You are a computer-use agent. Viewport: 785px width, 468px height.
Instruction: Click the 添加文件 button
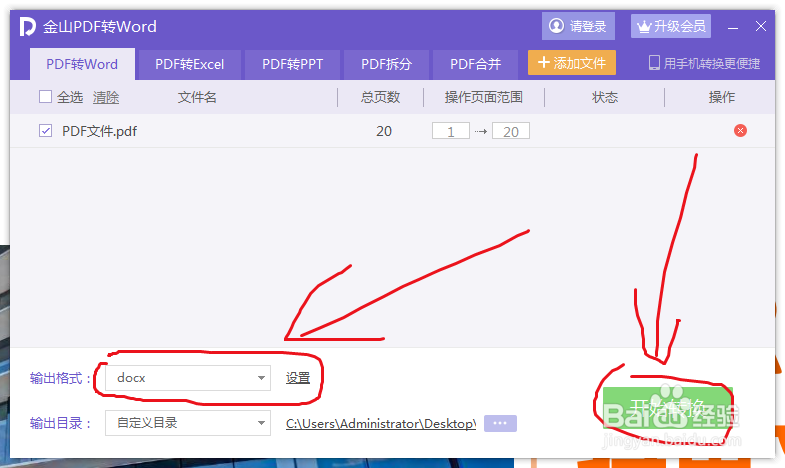[x=572, y=63]
